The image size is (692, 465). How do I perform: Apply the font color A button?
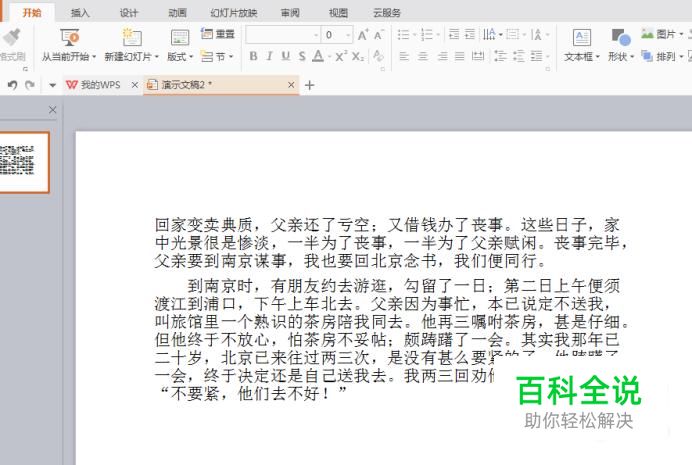coord(318,56)
